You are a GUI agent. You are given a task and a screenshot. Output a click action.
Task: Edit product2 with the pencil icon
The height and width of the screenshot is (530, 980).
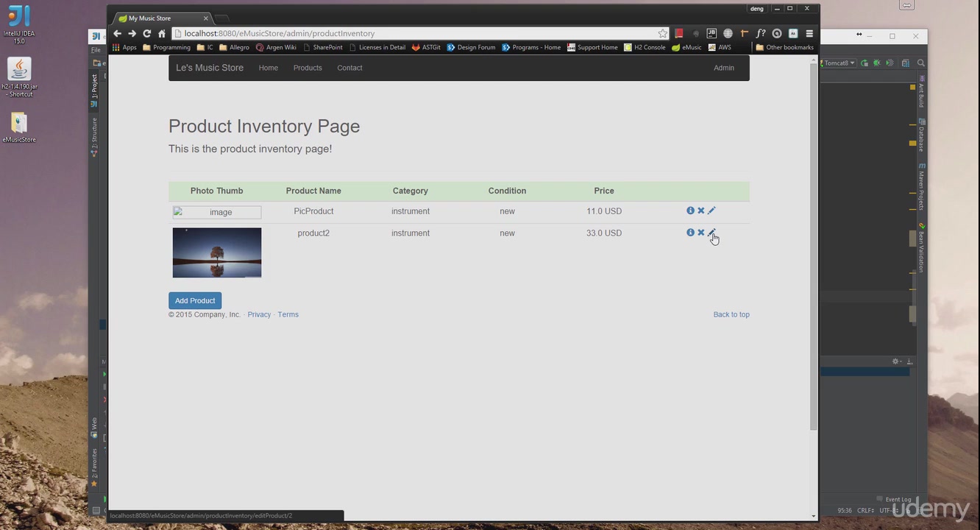point(711,233)
